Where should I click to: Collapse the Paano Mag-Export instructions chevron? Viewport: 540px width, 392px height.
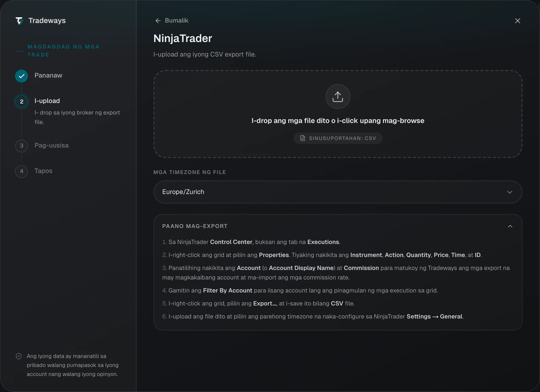tap(510, 226)
